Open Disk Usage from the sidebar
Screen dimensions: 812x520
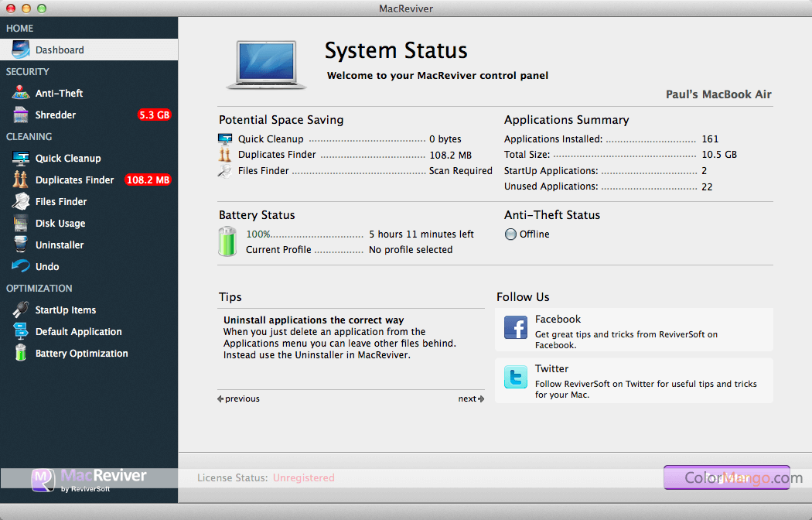89,223
